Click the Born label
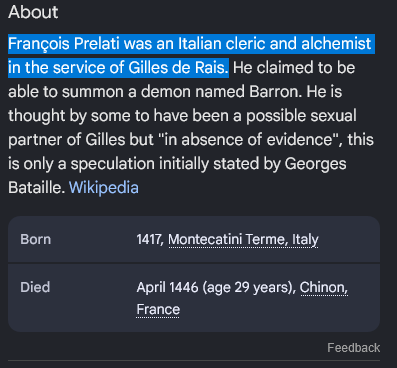The width and height of the screenshot is (397, 368). (x=36, y=239)
